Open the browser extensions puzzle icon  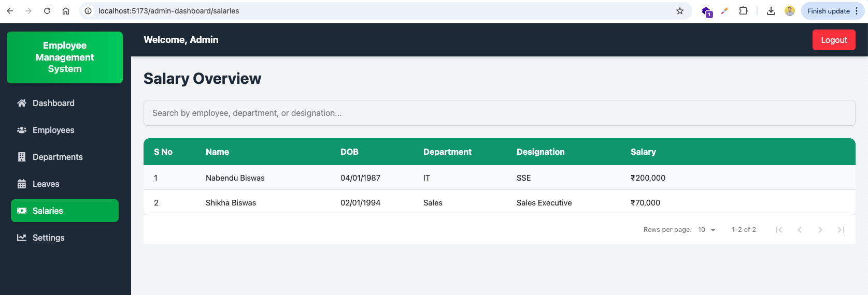click(x=743, y=11)
